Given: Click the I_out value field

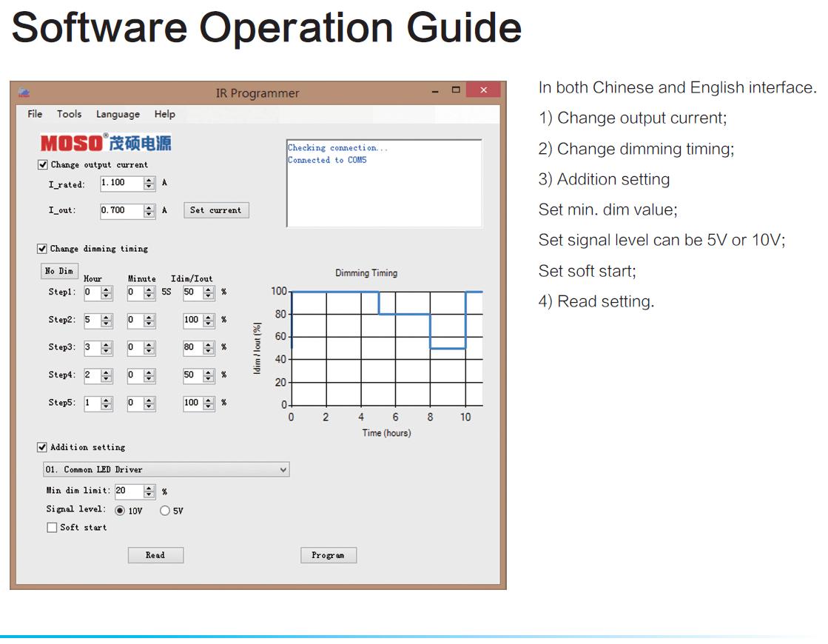Looking at the screenshot, I should [x=121, y=211].
